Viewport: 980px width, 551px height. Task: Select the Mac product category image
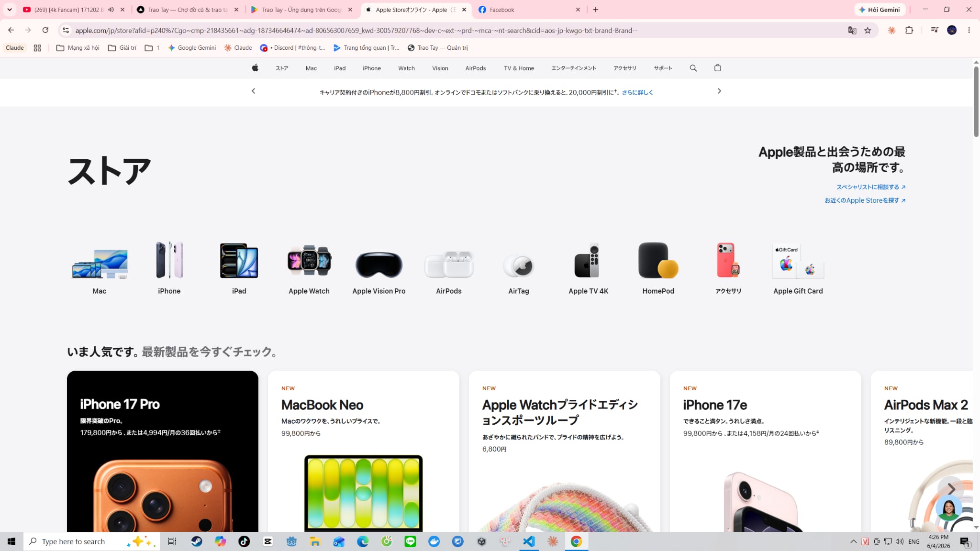coord(100,264)
